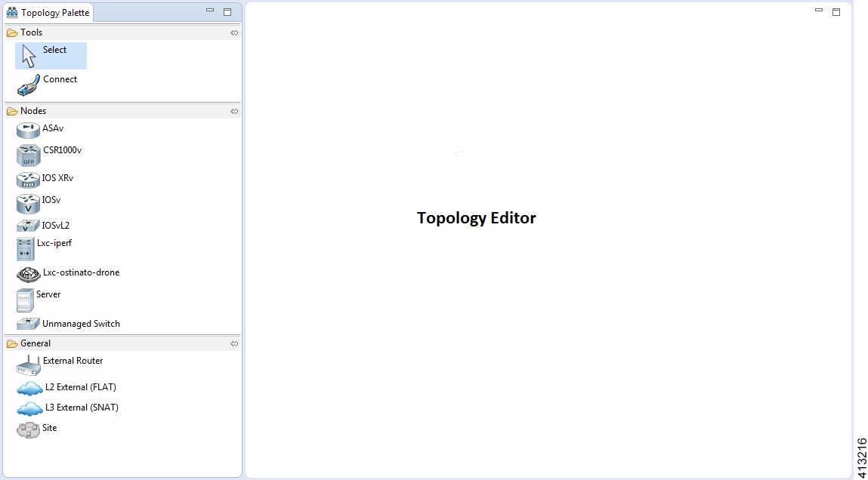Click the Connect tool label
The height and width of the screenshot is (480, 868).
(x=60, y=79)
